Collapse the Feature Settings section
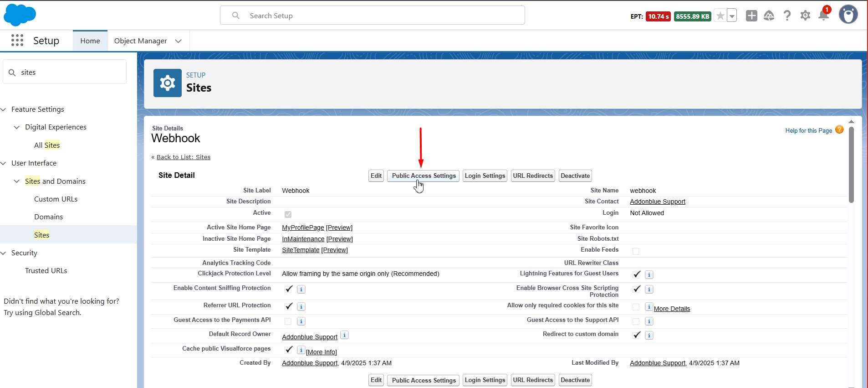Image resolution: width=868 pixels, height=388 pixels. [x=3, y=109]
